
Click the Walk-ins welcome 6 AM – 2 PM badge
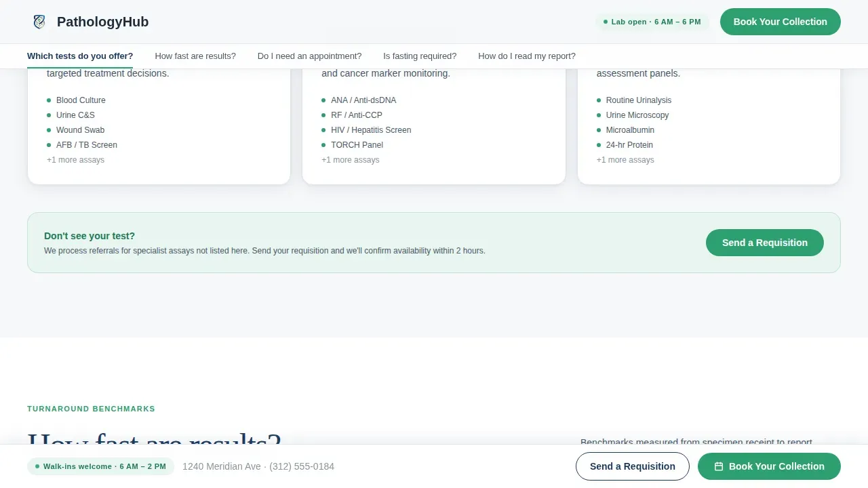tap(100, 466)
